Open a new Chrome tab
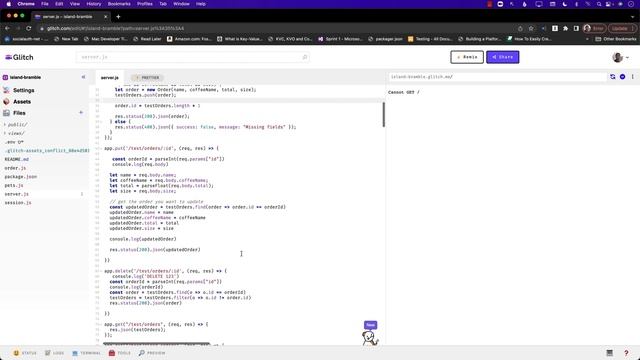Screen dimensions: 640x360 118,17
